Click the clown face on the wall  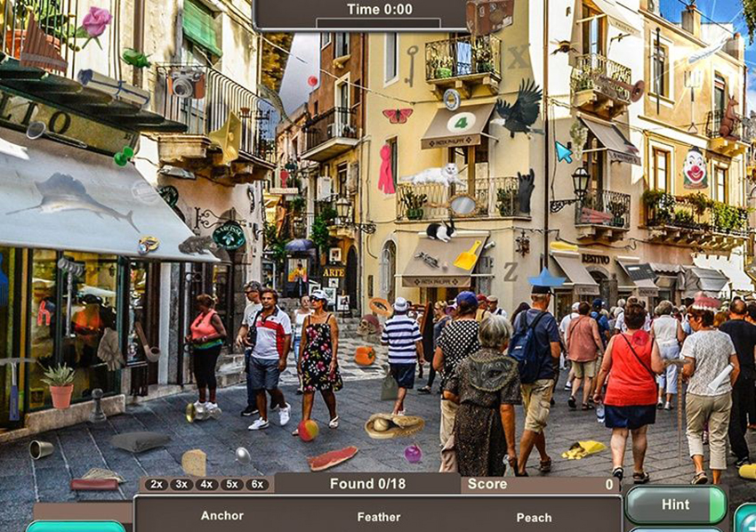(694, 166)
